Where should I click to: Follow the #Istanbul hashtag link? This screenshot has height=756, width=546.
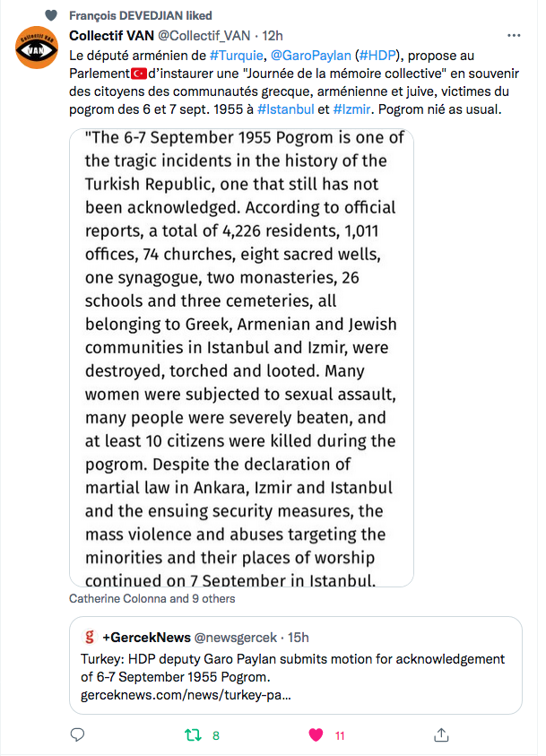(x=285, y=109)
